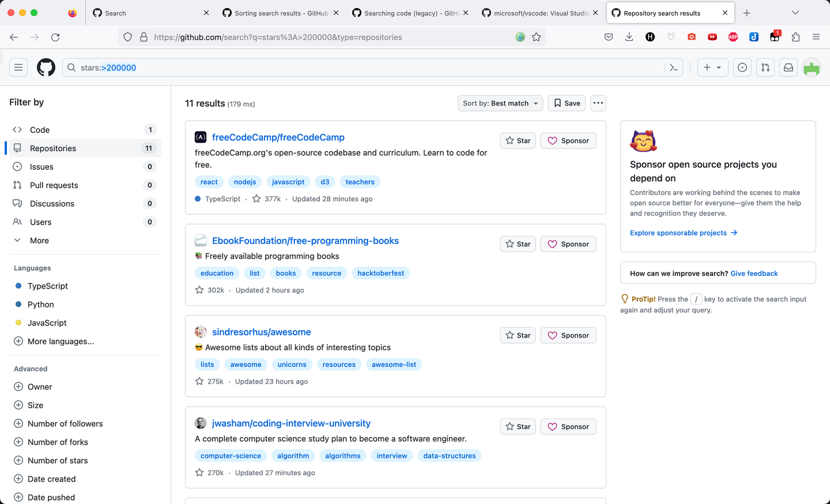The image size is (830, 504).
Task: Save this search query
Action: pyautogui.click(x=567, y=103)
